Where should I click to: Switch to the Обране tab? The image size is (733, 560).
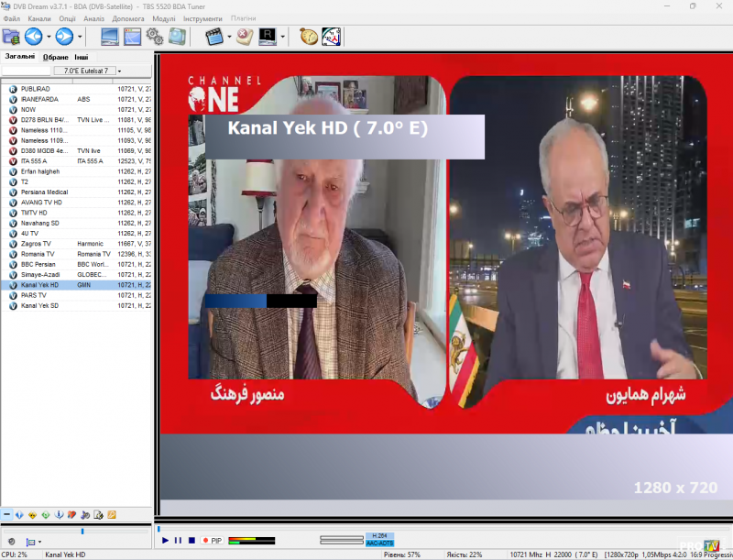[54, 56]
